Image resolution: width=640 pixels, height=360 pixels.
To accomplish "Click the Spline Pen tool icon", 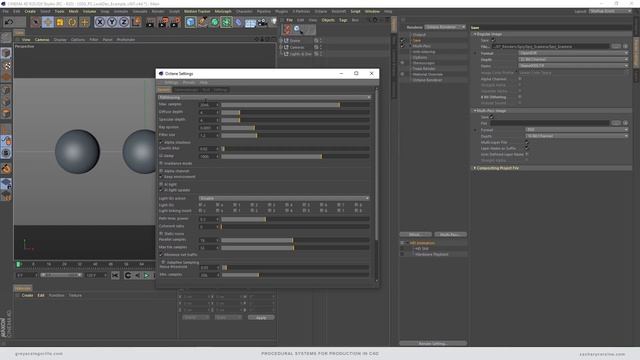I will point(202,22).
